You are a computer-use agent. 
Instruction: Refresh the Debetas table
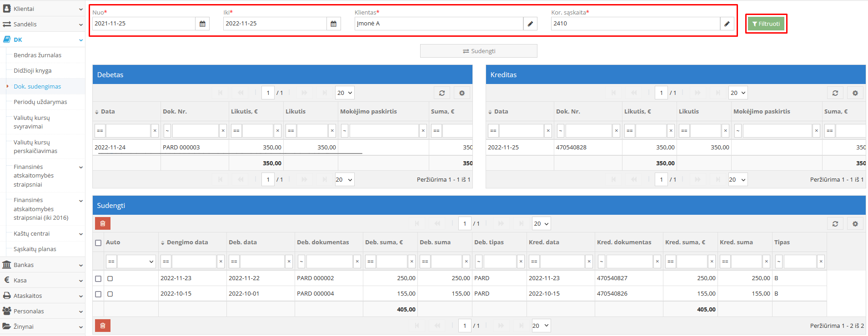(x=442, y=93)
